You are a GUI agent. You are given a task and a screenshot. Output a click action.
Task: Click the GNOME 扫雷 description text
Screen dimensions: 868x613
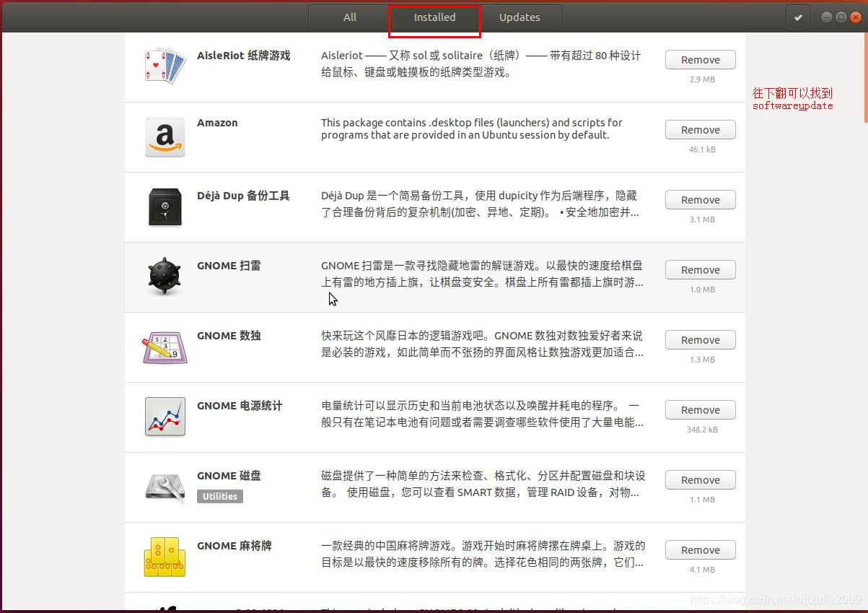(x=482, y=274)
